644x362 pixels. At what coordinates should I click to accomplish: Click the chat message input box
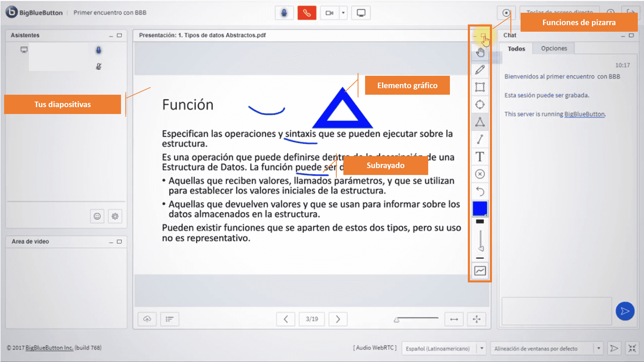556,311
